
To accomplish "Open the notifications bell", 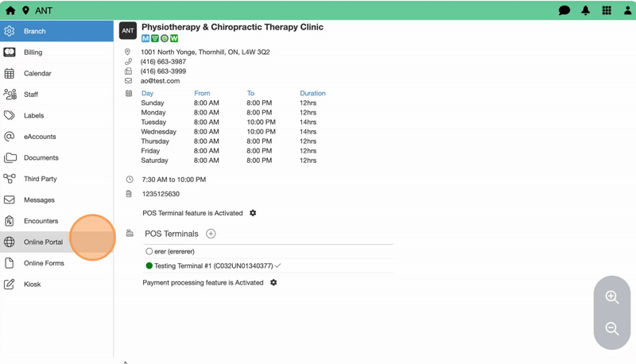I will [586, 10].
